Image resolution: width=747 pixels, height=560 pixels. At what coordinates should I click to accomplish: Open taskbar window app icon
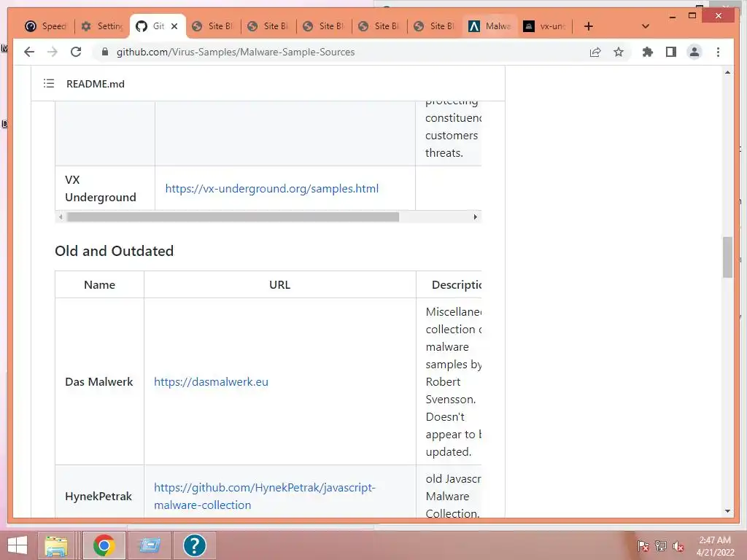150,545
